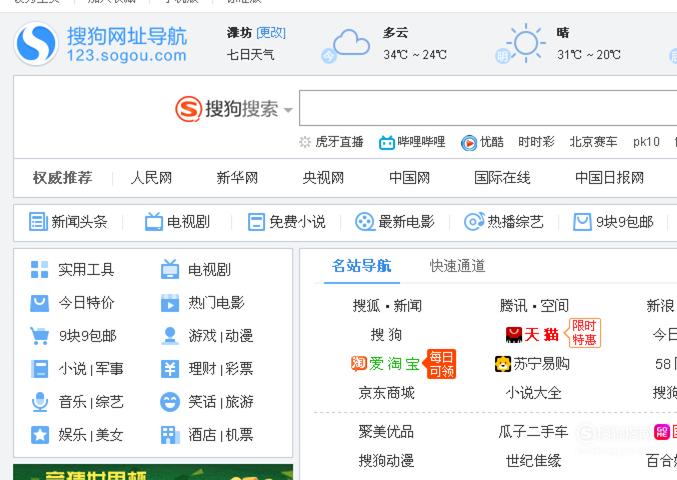Open the 腾讯 link
This screenshot has width=677, height=480.
pos(513,306)
